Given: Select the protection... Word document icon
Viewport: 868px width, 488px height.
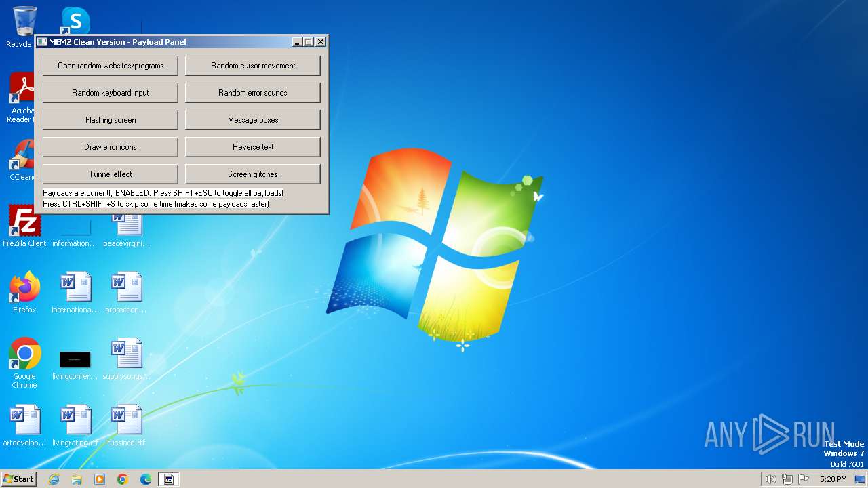Looking at the screenshot, I should pos(126,293).
